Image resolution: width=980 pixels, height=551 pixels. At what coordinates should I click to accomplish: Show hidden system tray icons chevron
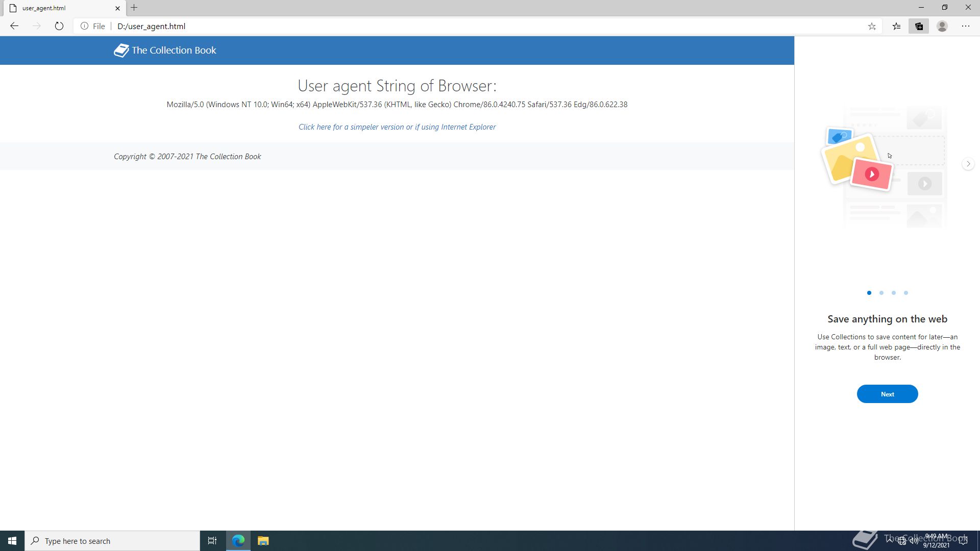tap(890, 540)
